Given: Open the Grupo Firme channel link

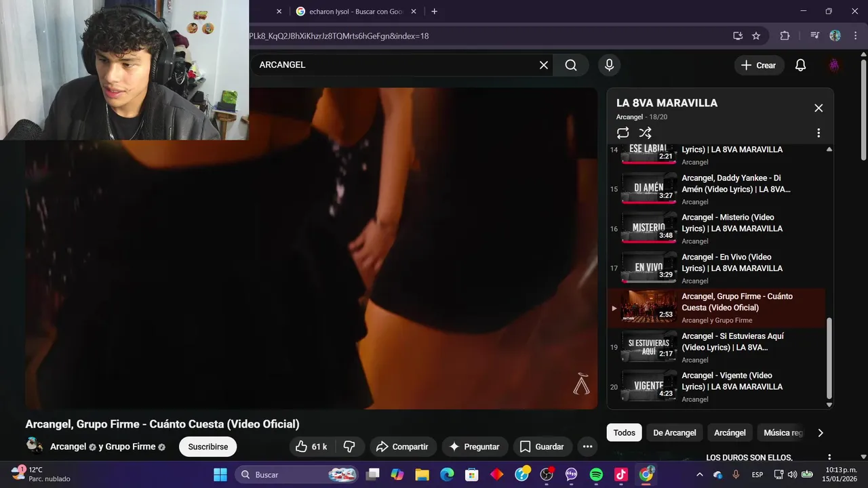Looking at the screenshot, I should pos(132,447).
